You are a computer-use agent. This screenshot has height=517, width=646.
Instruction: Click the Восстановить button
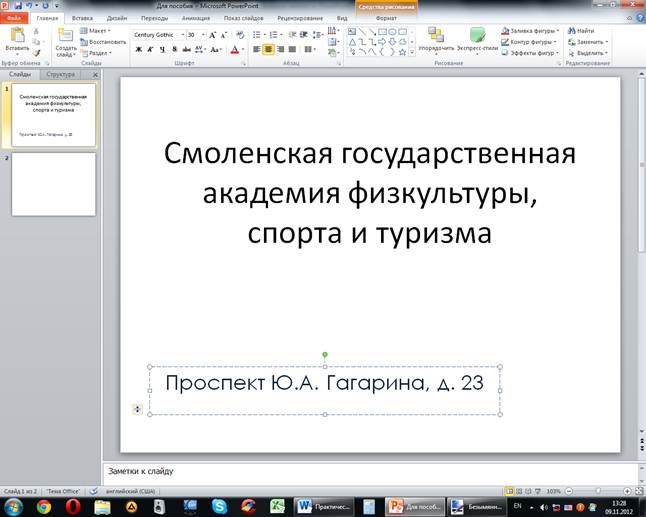click(104, 42)
